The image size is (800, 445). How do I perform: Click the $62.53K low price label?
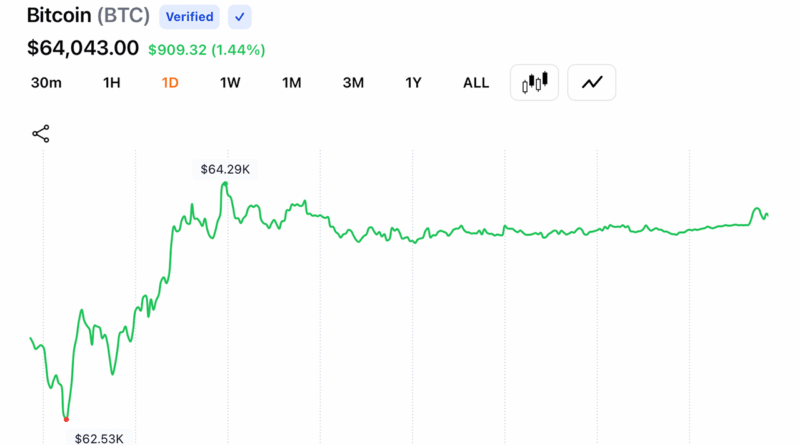click(99, 438)
